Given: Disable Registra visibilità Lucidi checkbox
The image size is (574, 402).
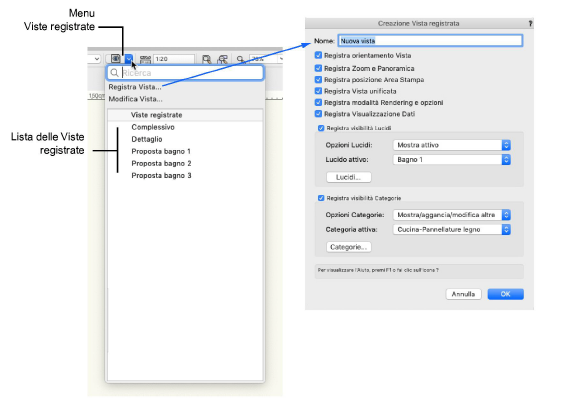Looking at the screenshot, I should 321,128.
